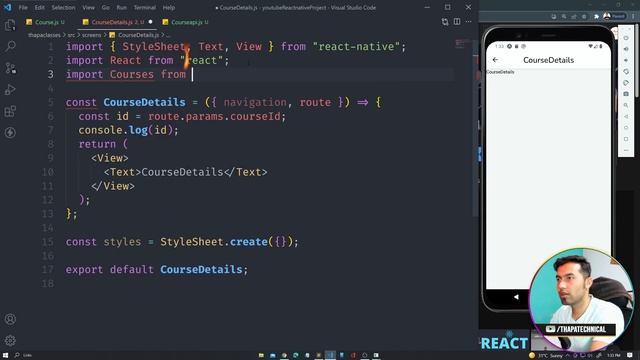Open emulator extended controls (three dots)

626,150
